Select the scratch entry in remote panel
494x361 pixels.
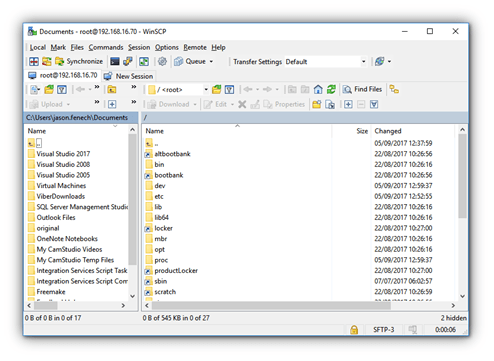165,292
